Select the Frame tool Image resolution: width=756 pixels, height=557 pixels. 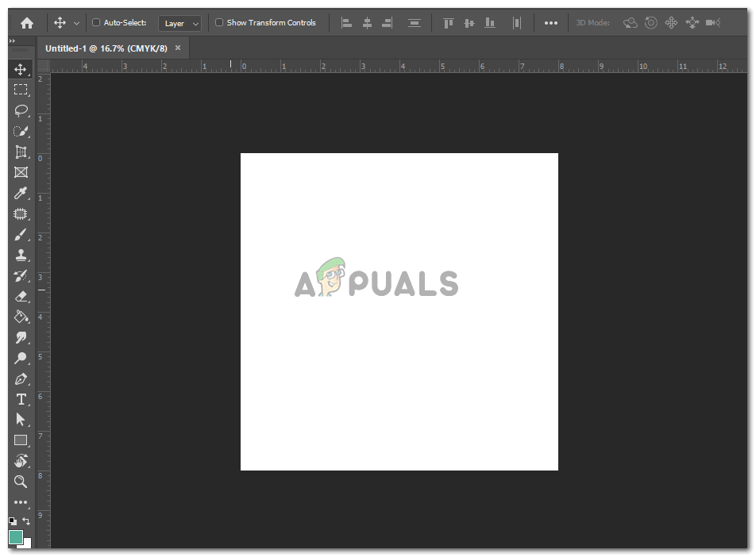tap(21, 172)
